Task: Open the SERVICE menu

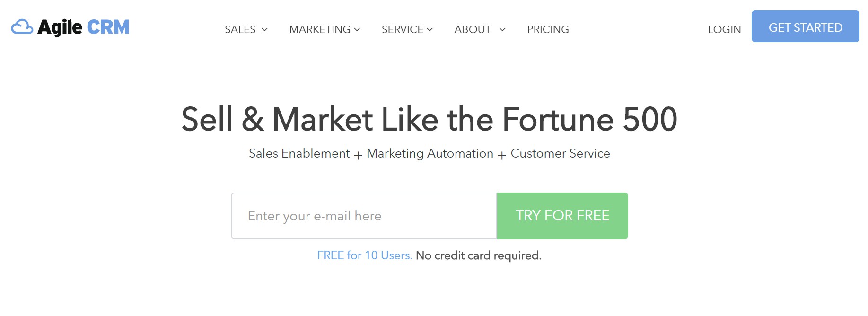Action: point(403,29)
